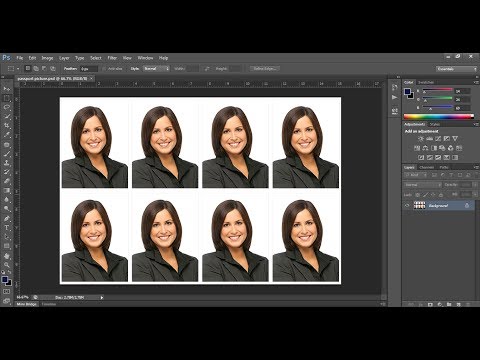Select the Clone Stamp tool
The height and width of the screenshot is (360, 480).
(7, 163)
